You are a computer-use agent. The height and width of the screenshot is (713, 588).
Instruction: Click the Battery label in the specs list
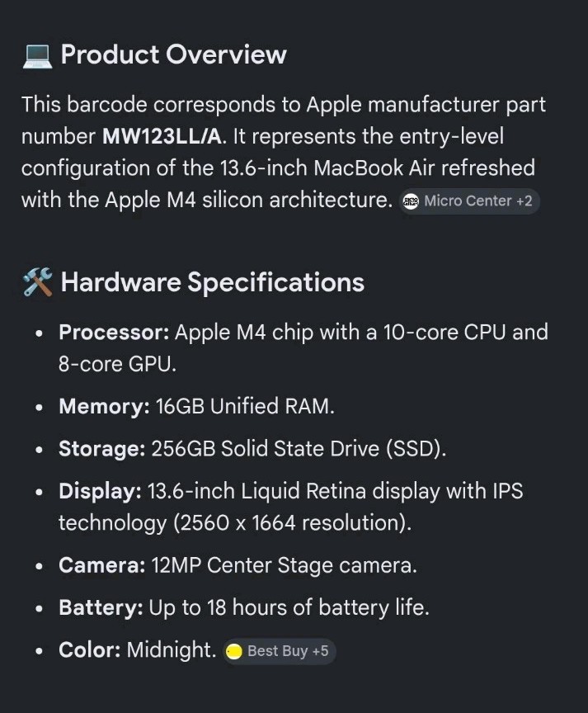[x=101, y=607]
